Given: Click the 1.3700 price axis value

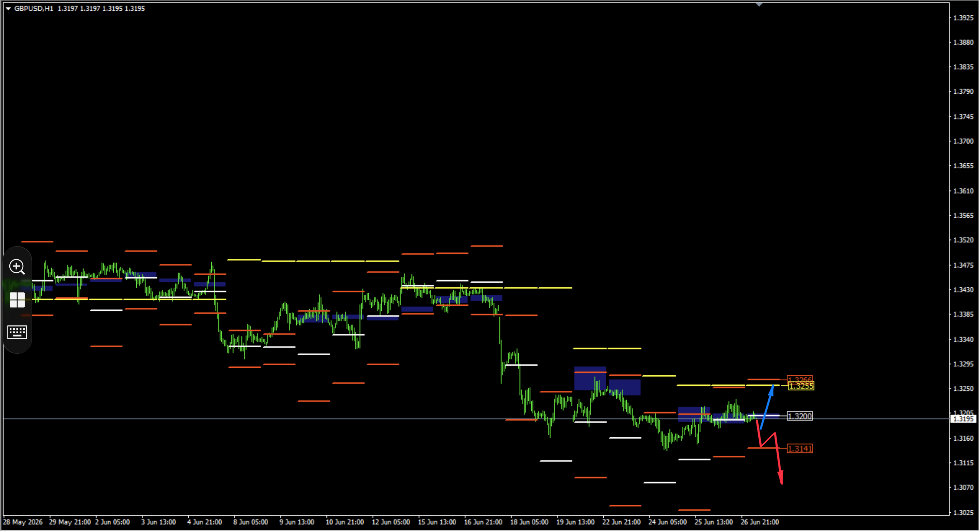Looking at the screenshot, I should 963,141.
